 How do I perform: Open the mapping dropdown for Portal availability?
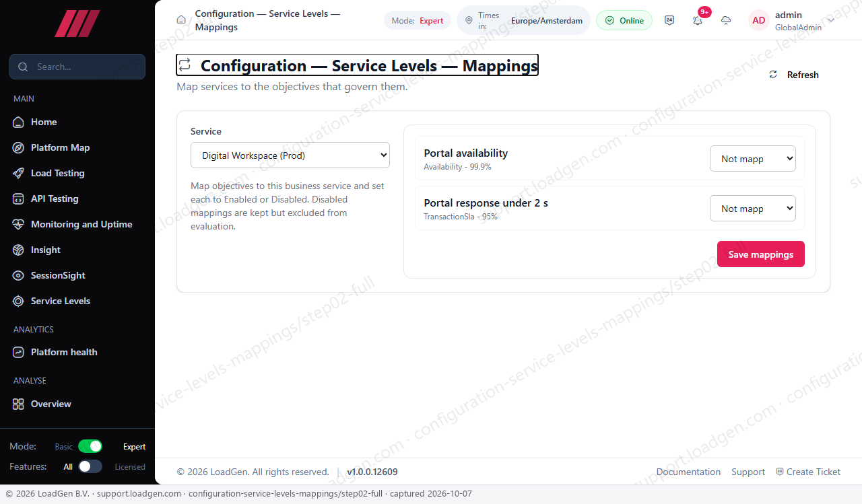point(753,159)
